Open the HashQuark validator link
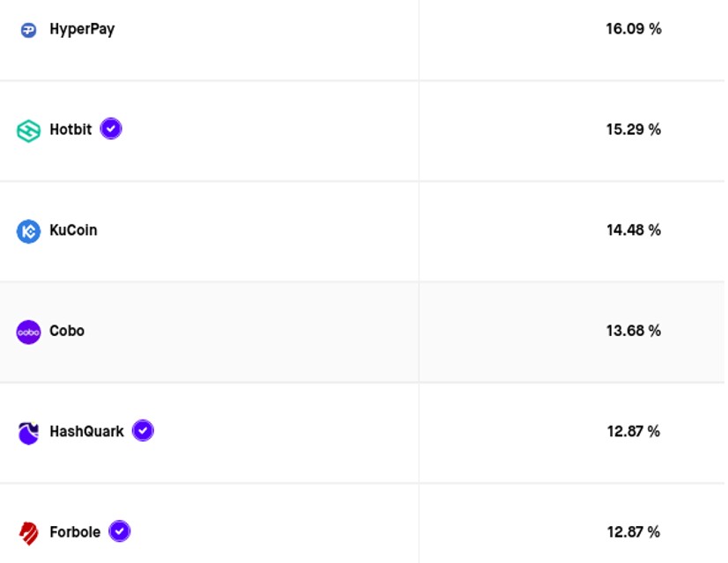Viewport: 728px width, 563px height. [x=86, y=432]
